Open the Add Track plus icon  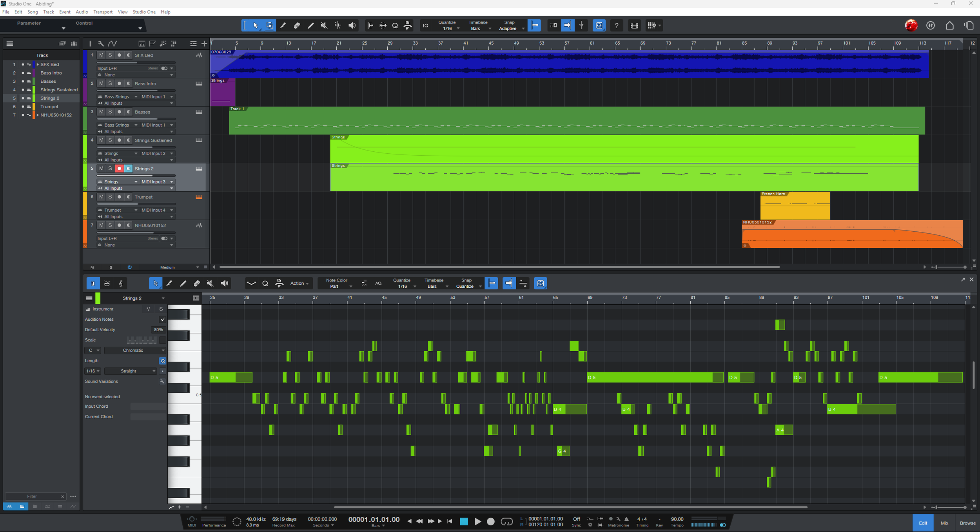pyautogui.click(x=204, y=44)
